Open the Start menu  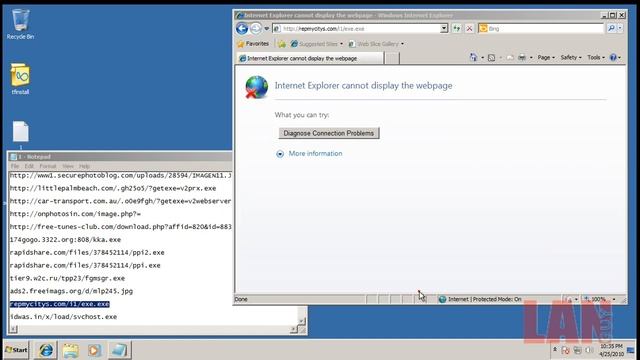[16, 350]
